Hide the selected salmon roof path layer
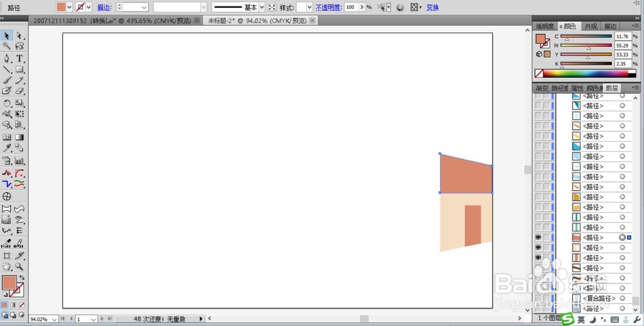Screen dimensions: 644x326 click(538, 237)
